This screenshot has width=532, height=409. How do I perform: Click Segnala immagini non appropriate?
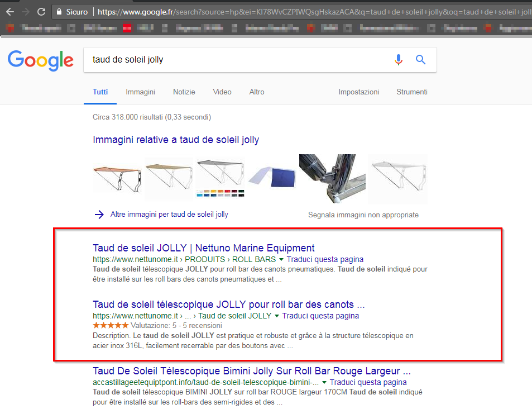[x=363, y=215]
